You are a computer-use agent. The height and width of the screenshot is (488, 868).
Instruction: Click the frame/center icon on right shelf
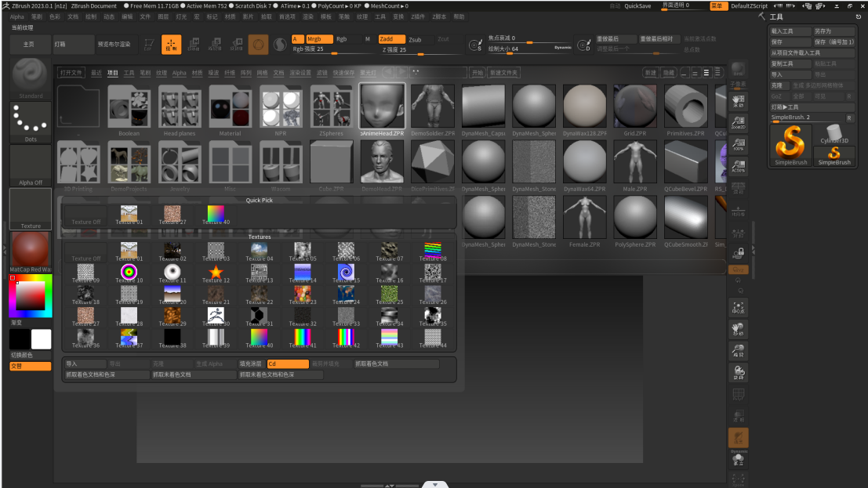click(738, 308)
